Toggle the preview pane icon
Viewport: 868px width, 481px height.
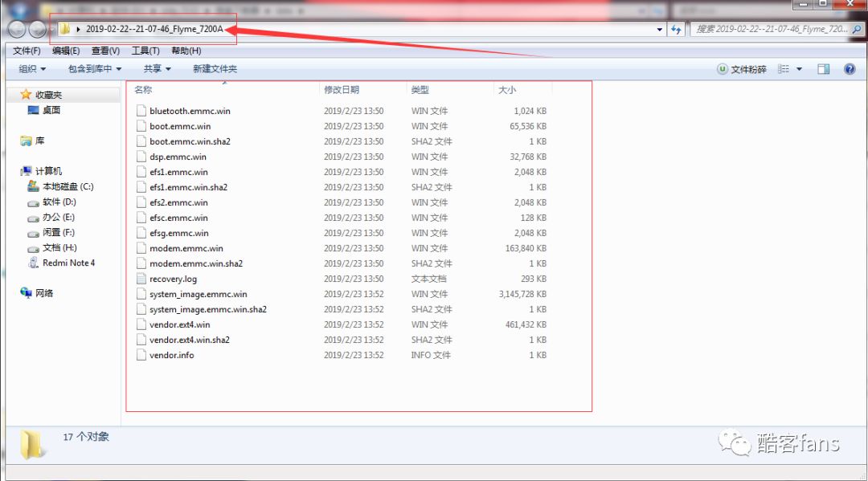pos(823,69)
